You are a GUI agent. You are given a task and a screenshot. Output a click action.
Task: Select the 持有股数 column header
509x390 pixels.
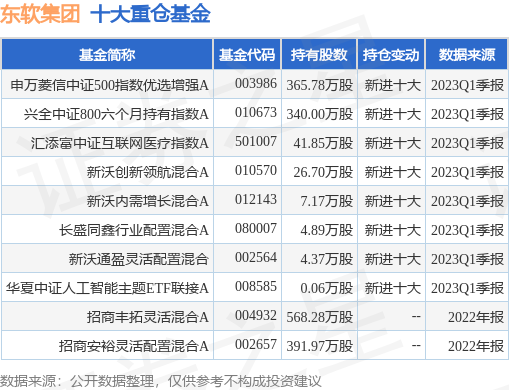click(x=319, y=55)
